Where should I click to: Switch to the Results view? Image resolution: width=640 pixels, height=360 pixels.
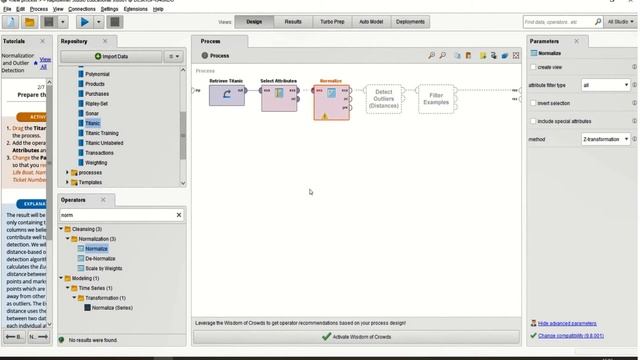point(293,22)
